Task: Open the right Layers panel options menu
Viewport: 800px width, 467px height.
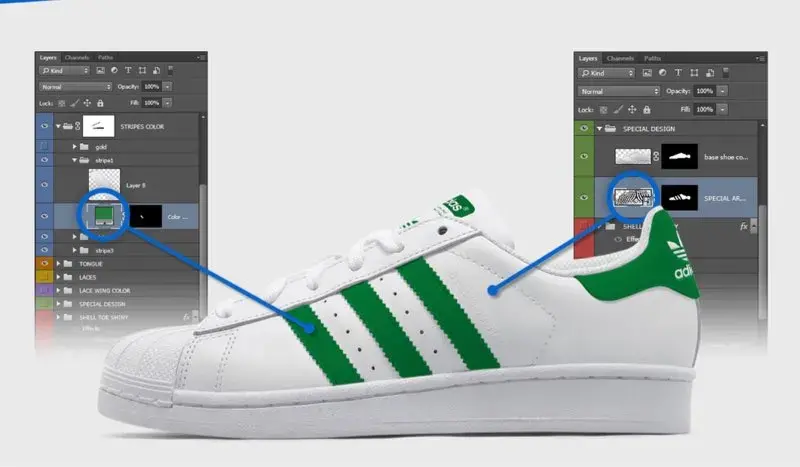Action: pos(760,59)
